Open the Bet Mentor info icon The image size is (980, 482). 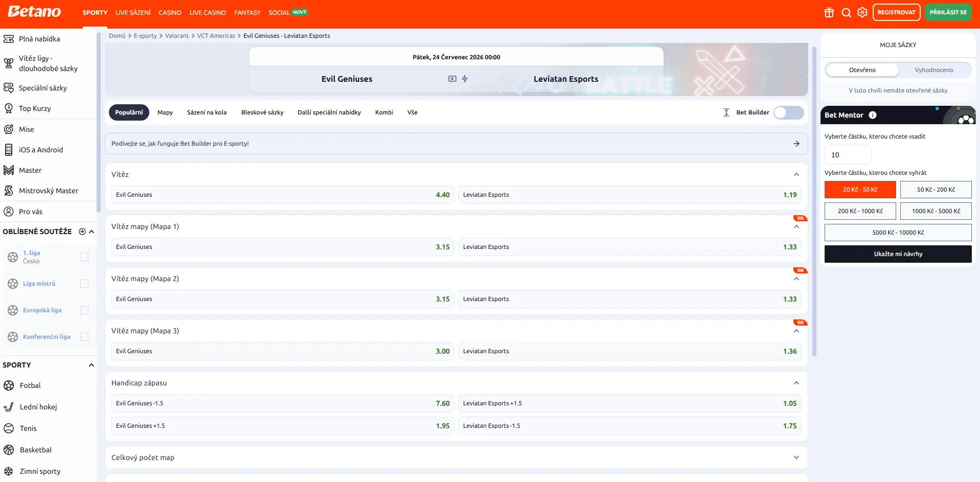coord(873,115)
